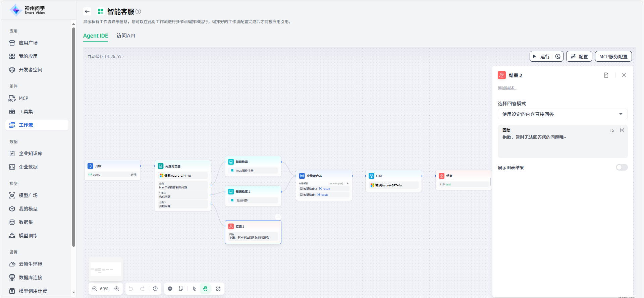Open run history icon beside 运行
This screenshot has height=298, width=644.
coord(558,57)
